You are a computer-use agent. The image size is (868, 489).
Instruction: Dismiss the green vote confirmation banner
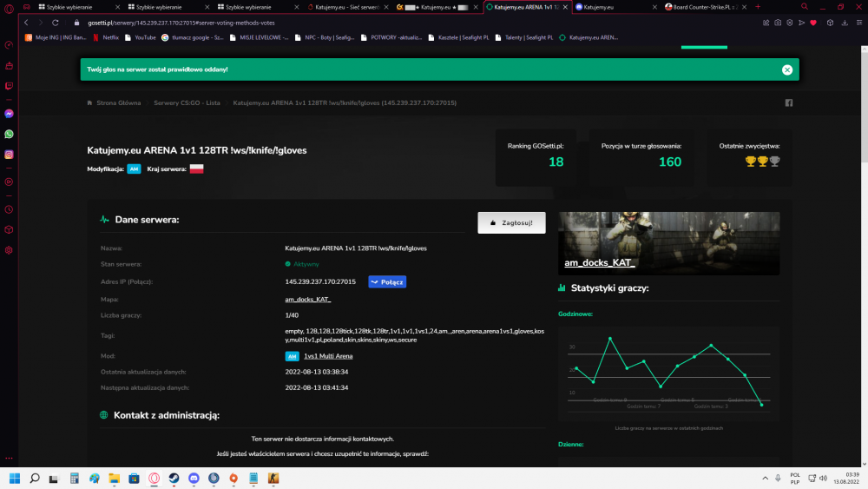pos(787,69)
